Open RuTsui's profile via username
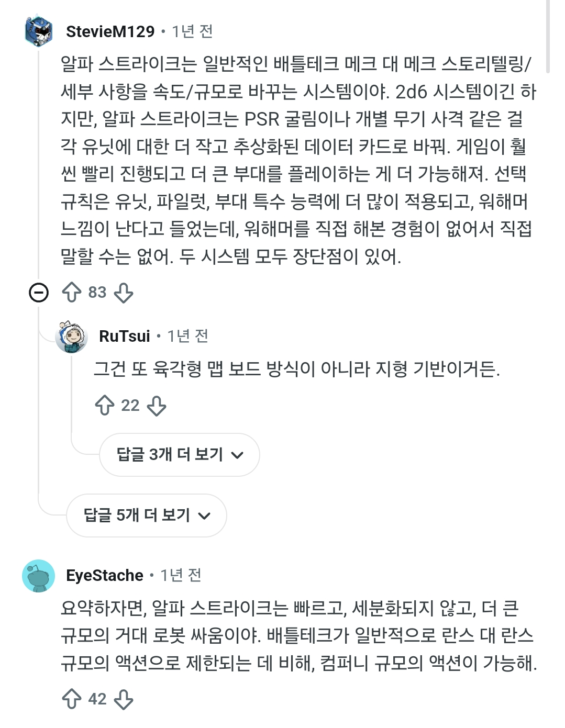The height and width of the screenshot is (728, 565). [125, 336]
